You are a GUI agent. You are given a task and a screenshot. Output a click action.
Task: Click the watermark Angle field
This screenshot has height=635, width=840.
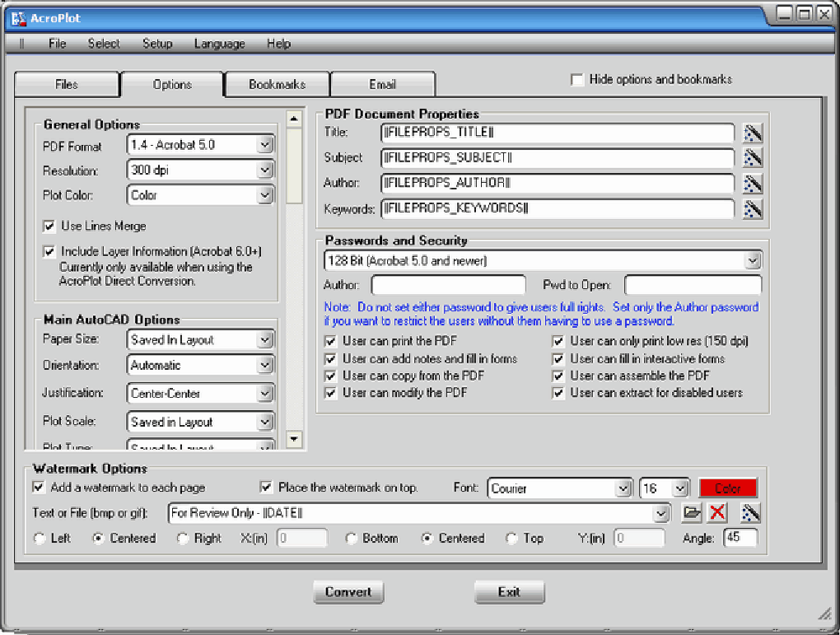(x=740, y=538)
